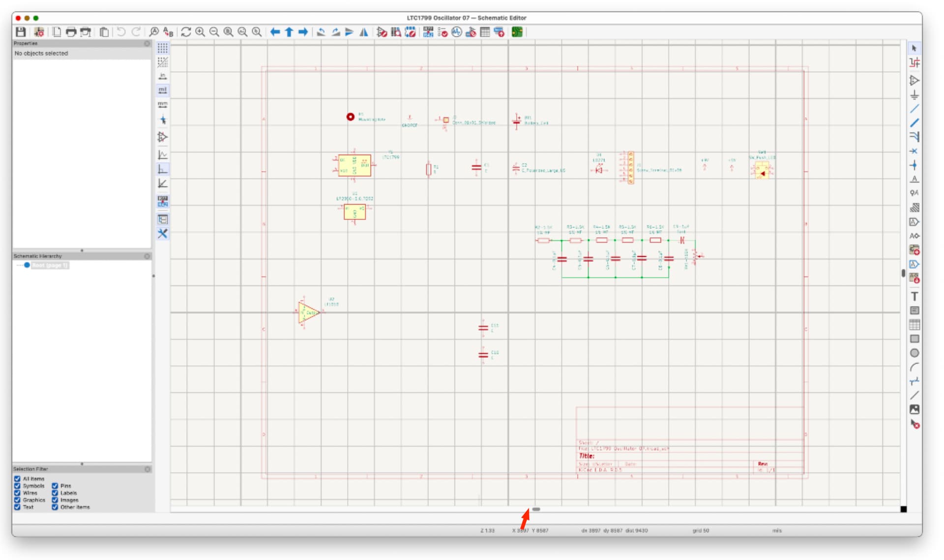Select the Add wire tool

pos(914,109)
